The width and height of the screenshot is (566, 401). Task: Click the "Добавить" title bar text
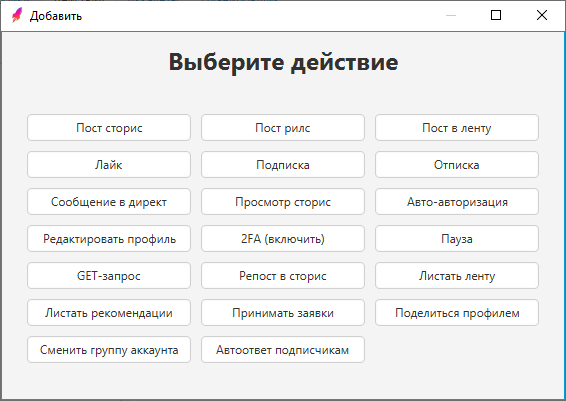tap(56, 16)
